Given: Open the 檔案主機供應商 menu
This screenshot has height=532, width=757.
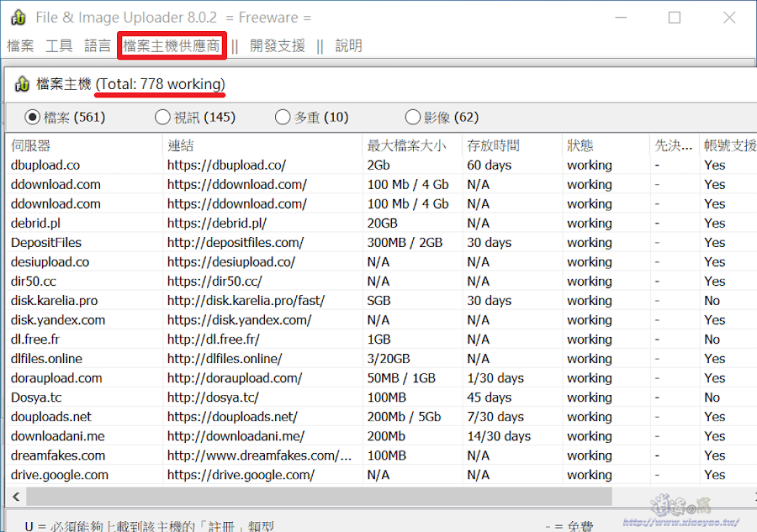Looking at the screenshot, I should point(171,45).
